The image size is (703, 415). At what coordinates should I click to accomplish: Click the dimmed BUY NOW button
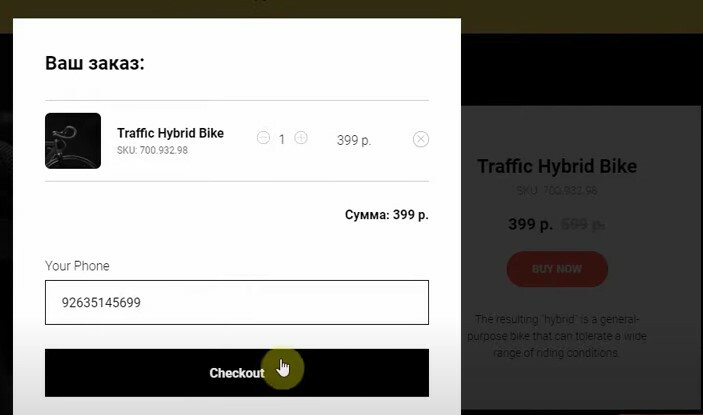557,269
